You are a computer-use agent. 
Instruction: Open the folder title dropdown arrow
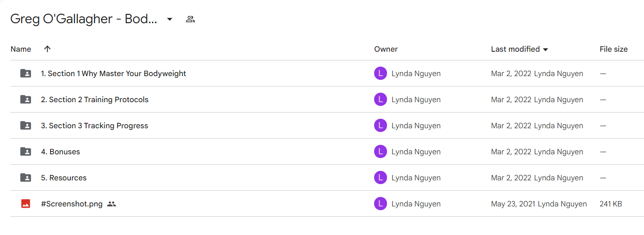169,19
